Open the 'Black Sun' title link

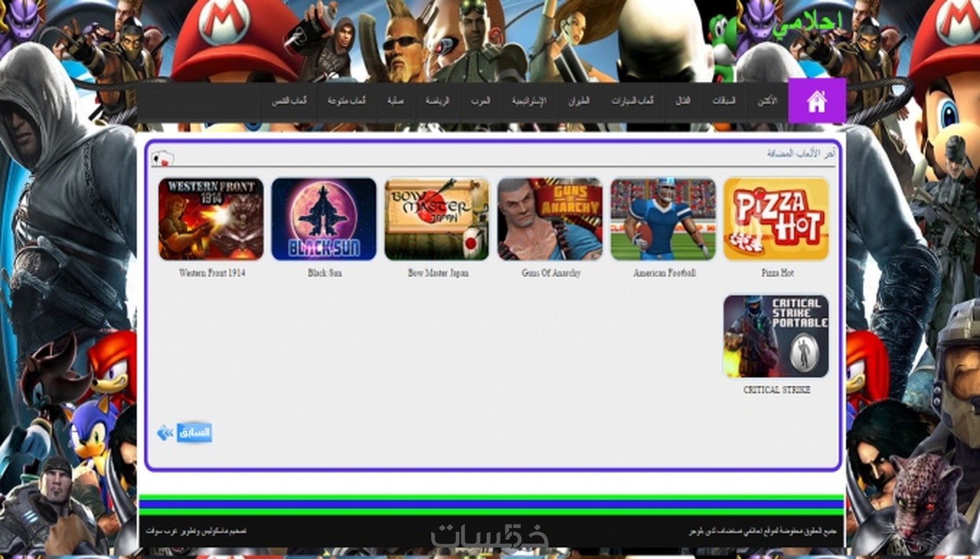(x=325, y=273)
